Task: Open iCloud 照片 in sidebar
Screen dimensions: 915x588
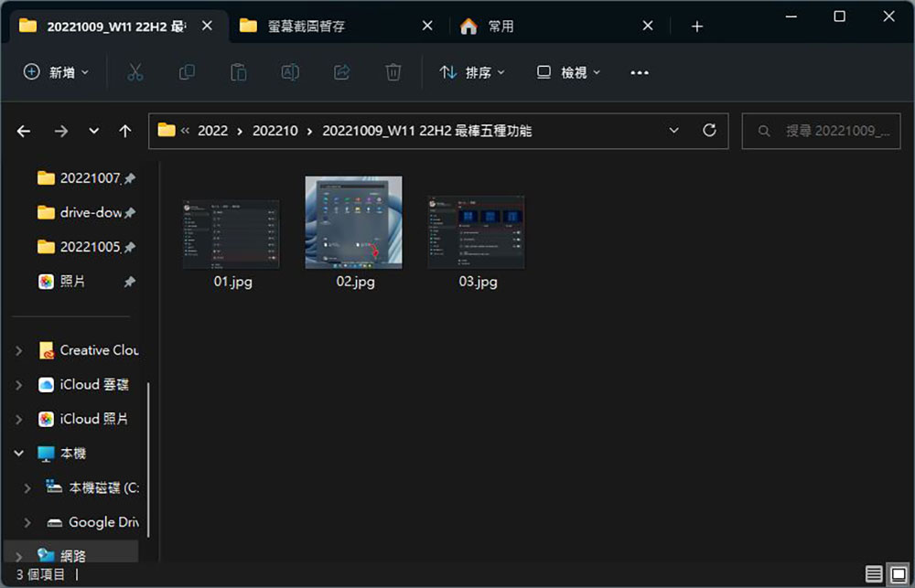Action: click(x=83, y=419)
